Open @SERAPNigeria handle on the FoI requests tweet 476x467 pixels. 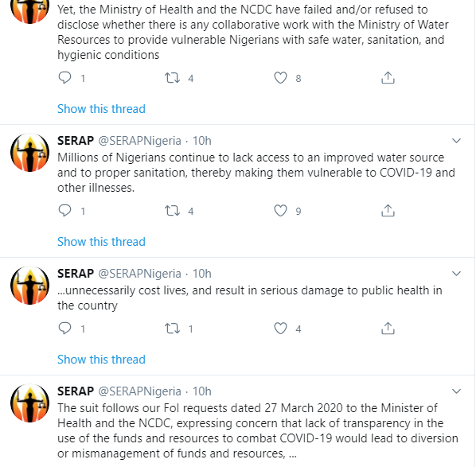tap(139, 391)
